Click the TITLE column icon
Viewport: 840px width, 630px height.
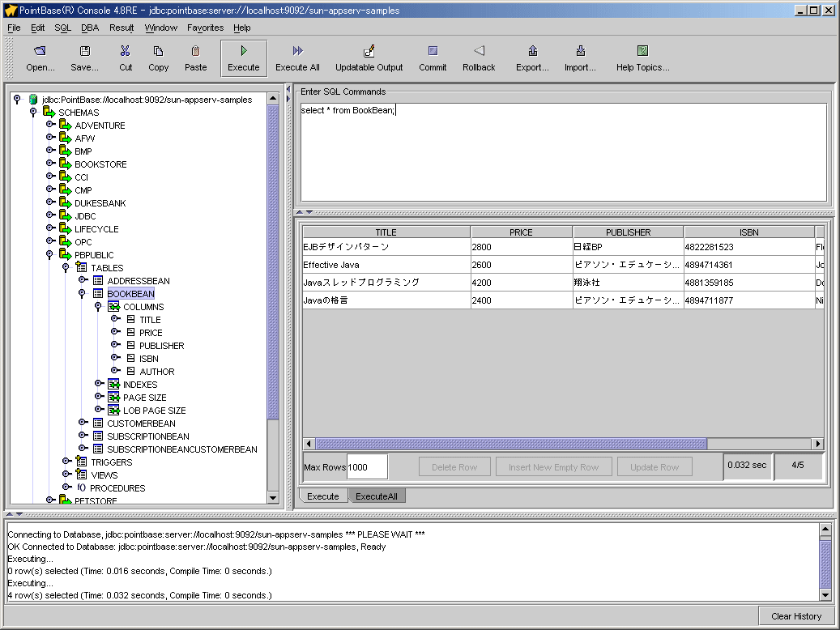130,319
